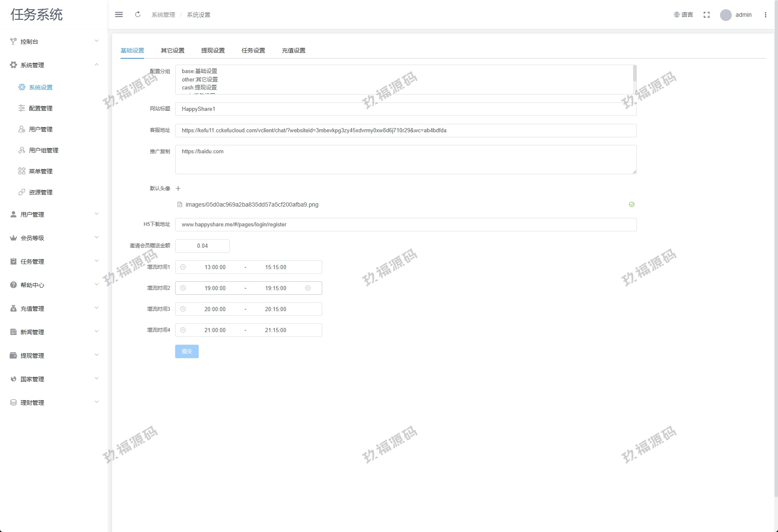The image size is (778, 532).
Task: Click the admin user avatar
Action: pyautogui.click(x=726, y=15)
